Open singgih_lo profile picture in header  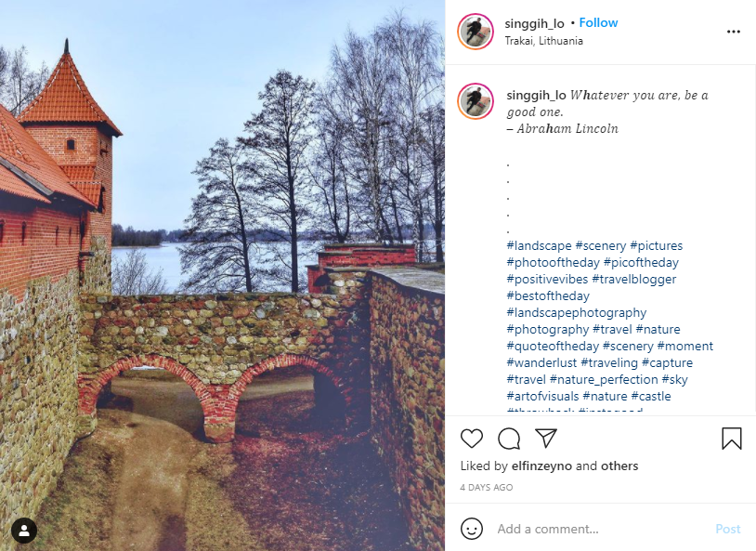(x=476, y=32)
